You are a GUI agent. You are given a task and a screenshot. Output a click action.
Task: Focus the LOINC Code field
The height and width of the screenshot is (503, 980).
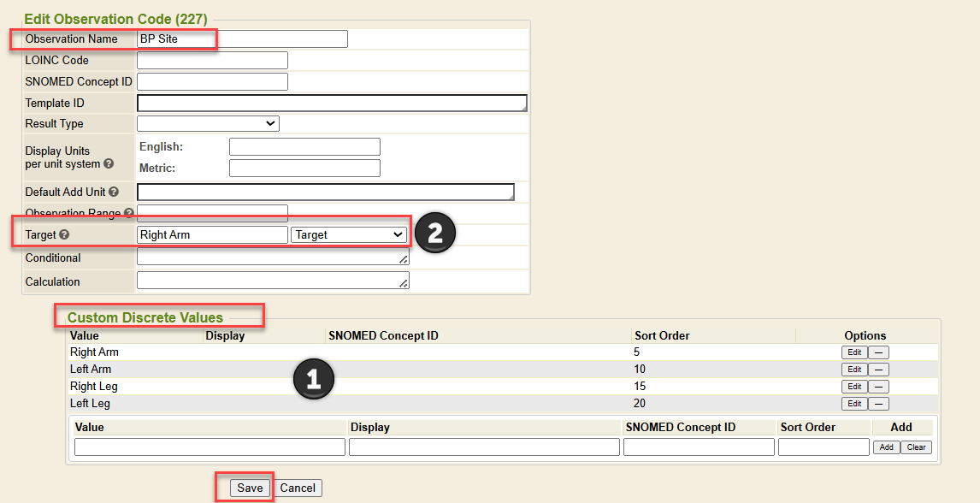tap(212, 61)
